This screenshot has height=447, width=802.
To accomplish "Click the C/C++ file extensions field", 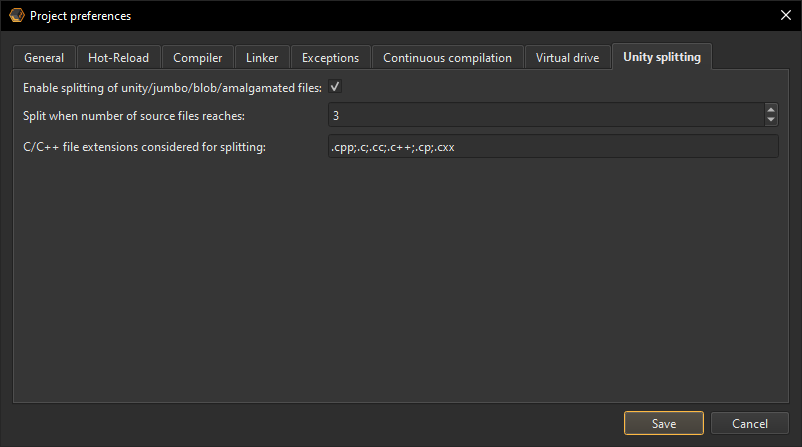I will [553, 146].
